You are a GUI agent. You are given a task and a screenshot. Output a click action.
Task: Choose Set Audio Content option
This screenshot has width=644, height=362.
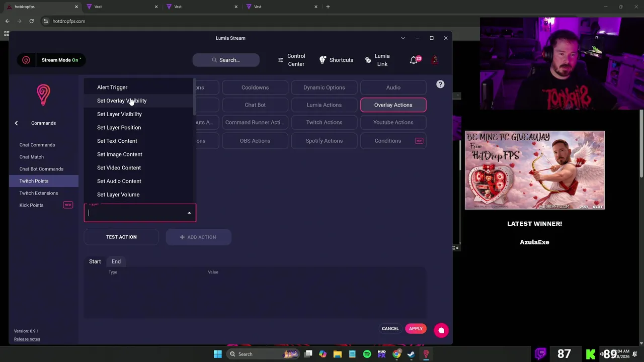[139, 181]
